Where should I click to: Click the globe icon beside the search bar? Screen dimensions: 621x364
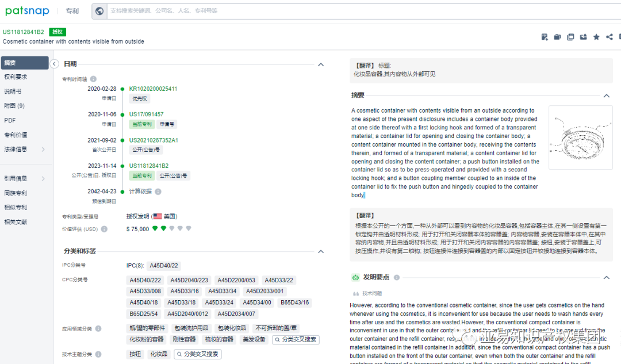[x=99, y=10]
